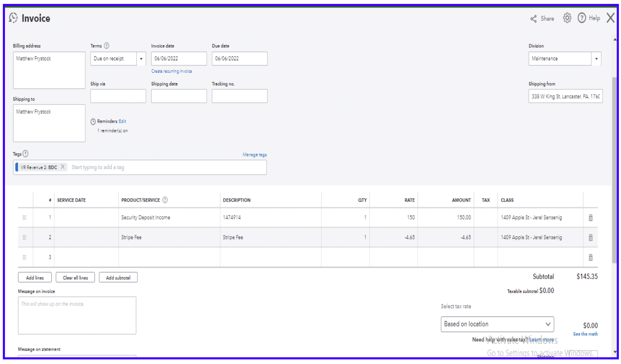The height and width of the screenshot is (364, 621).
Task: Click the Clear all lines button
Action: [x=75, y=278]
